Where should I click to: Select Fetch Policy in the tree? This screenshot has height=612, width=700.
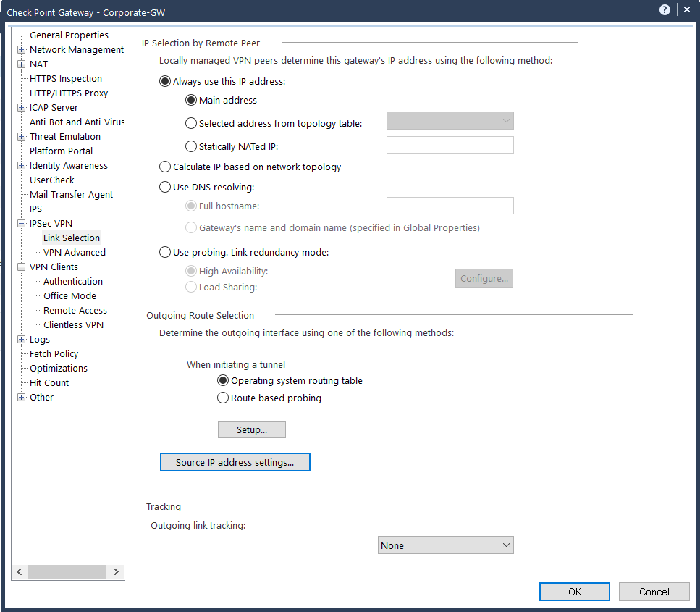point(54,353)
